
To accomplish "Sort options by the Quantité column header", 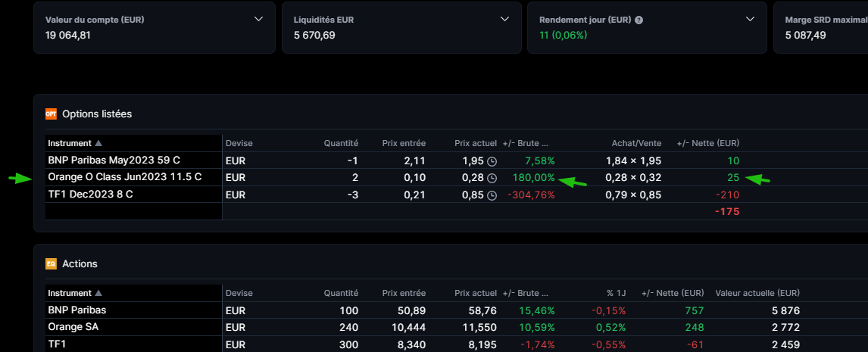I will pos(341,143).
